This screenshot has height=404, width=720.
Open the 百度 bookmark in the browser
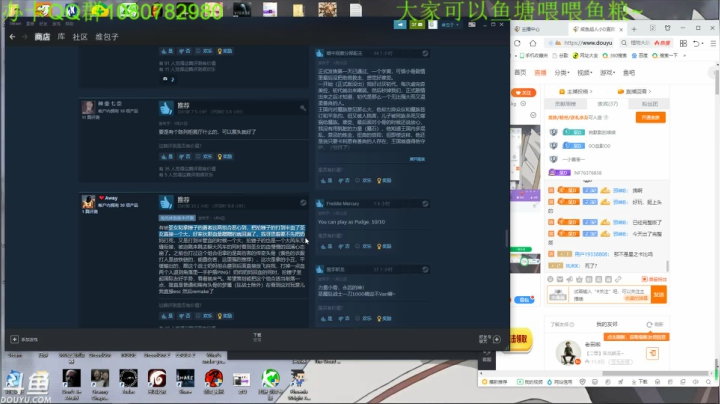639,56
